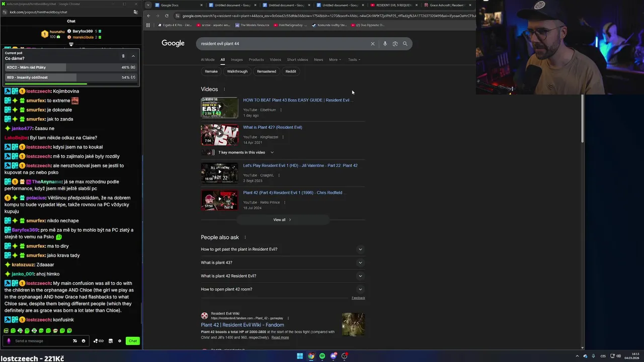Click View all videos button
644x362 pixels.
click(x=282, y=220)
